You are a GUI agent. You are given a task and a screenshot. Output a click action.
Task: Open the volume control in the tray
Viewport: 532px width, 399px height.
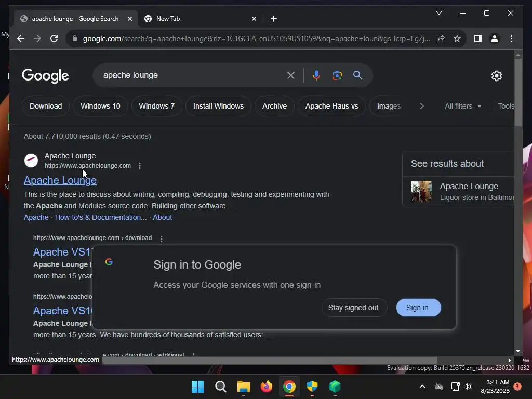coord(468,387)
